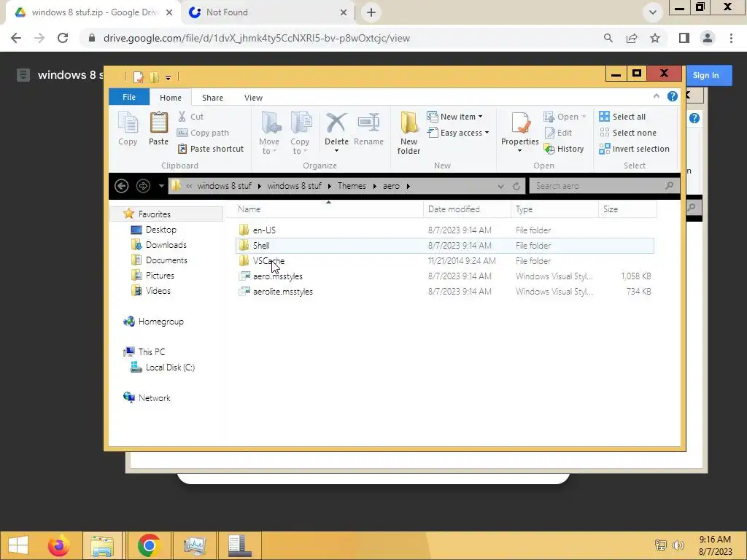The image size is (747, 560).
Task: Open the Easy access dropdown
Action: (458, 133)
